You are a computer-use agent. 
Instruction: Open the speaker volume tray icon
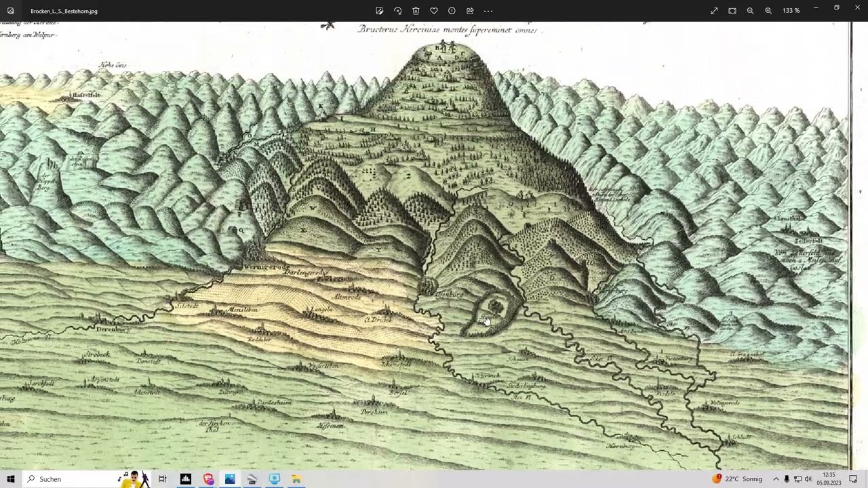(808, 479)
